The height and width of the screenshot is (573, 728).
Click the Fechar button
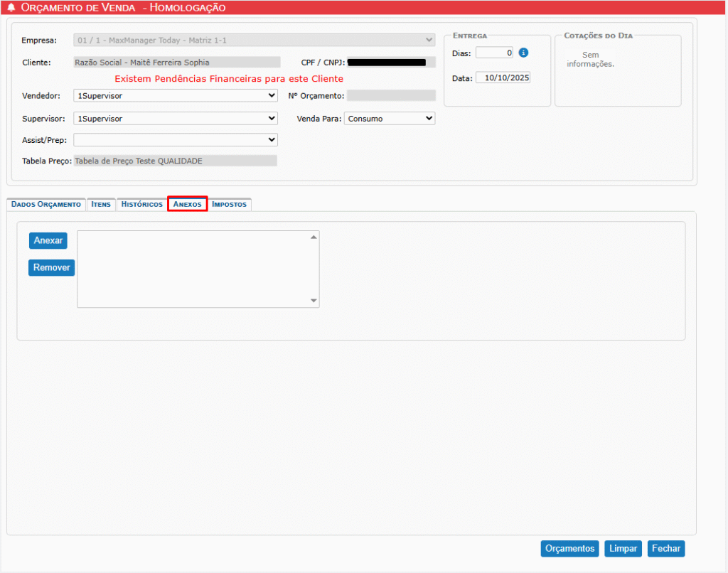click(x=665, y=548)
